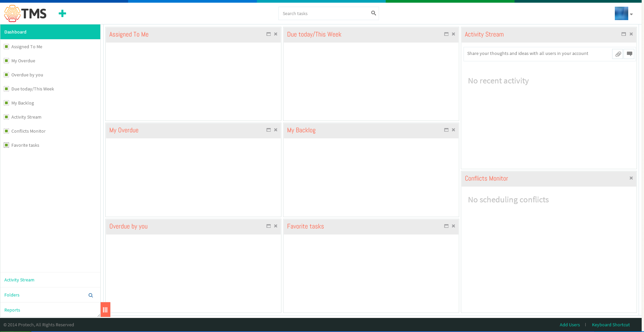Maximize the Assigned To Me widget

[268, 34]
